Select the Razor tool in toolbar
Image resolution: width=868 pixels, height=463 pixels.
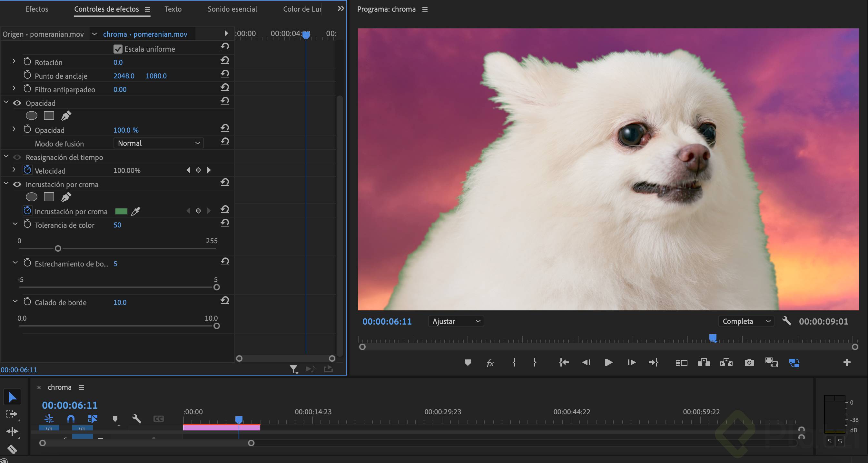(x=12, y=449)
